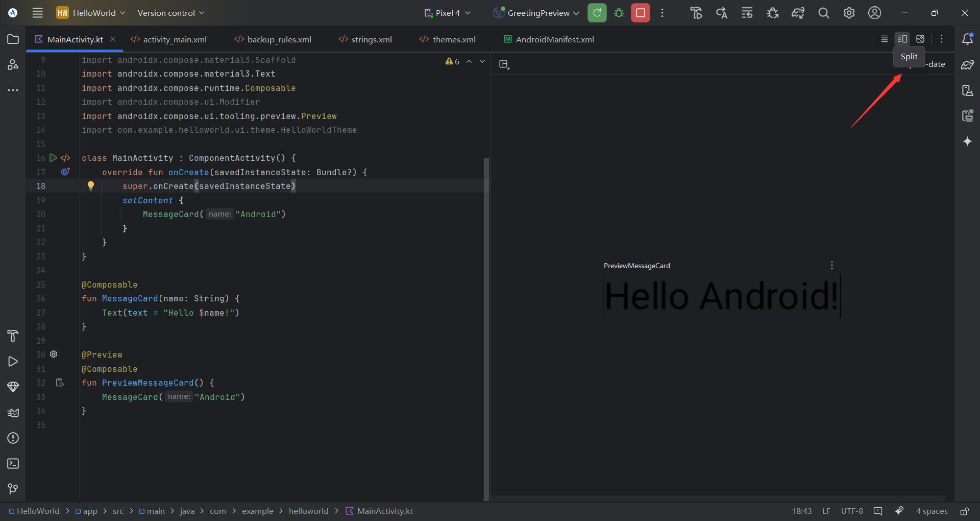
Task: Click the Debug bug icon
Action: pyautogui.click(x=619, y=13)
